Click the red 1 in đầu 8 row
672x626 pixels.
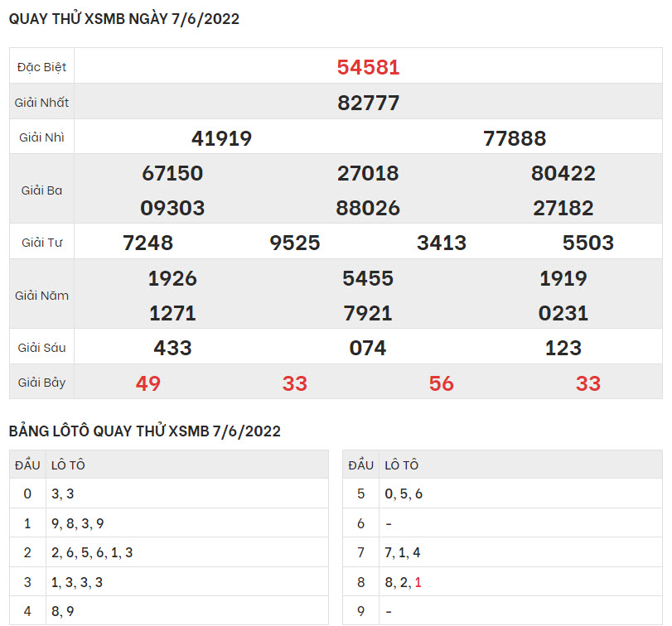coord(418,583)
